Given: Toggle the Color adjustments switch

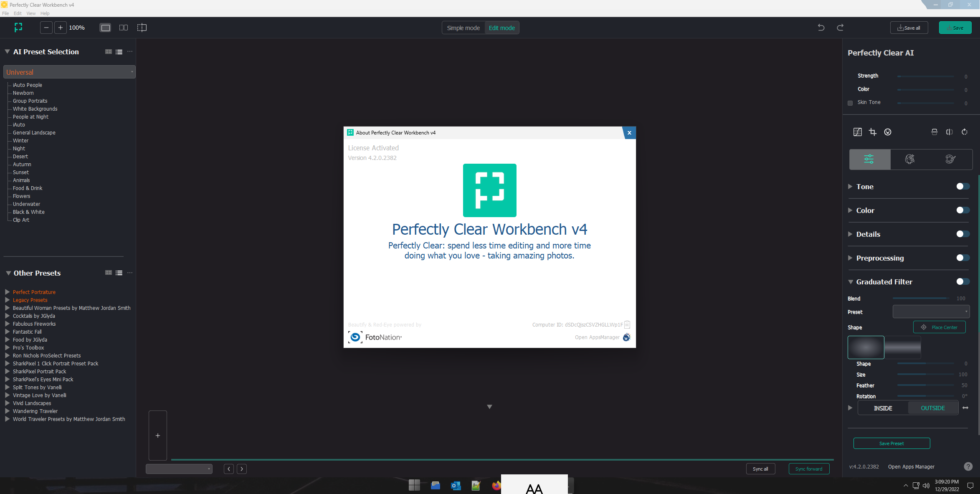Looking at the screenshot, I should click(x=963, y=210).
